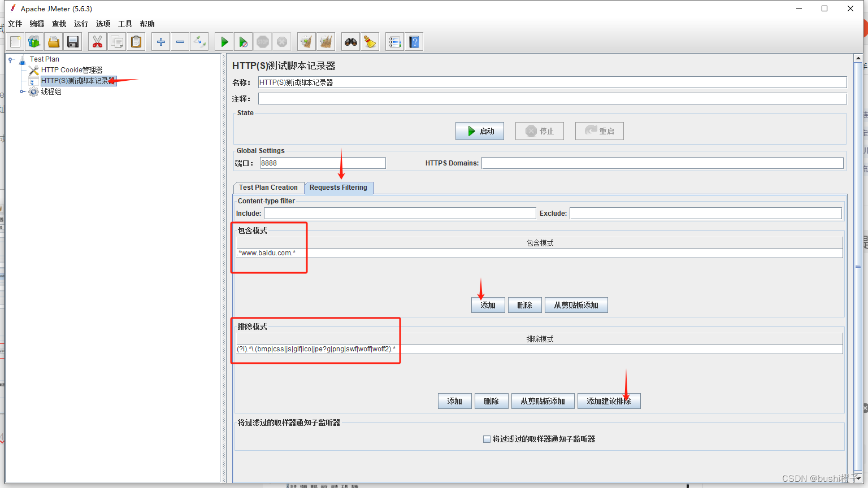This screenshot has width=868, height=488.
Task: Click the right panel scroll-up arrow
Action: click(x=858, y=58)
